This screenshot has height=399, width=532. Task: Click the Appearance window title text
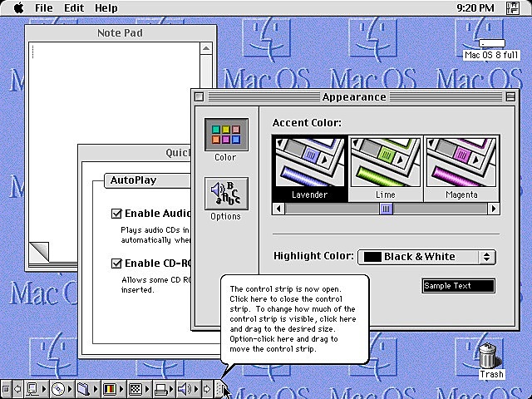(x=354, y=97)
